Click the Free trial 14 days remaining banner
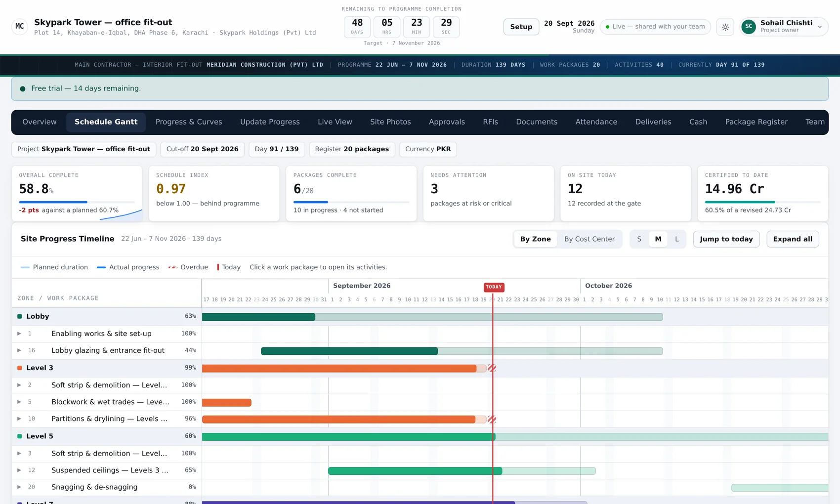This screenshot has height=504, width=840. [420, 88]
